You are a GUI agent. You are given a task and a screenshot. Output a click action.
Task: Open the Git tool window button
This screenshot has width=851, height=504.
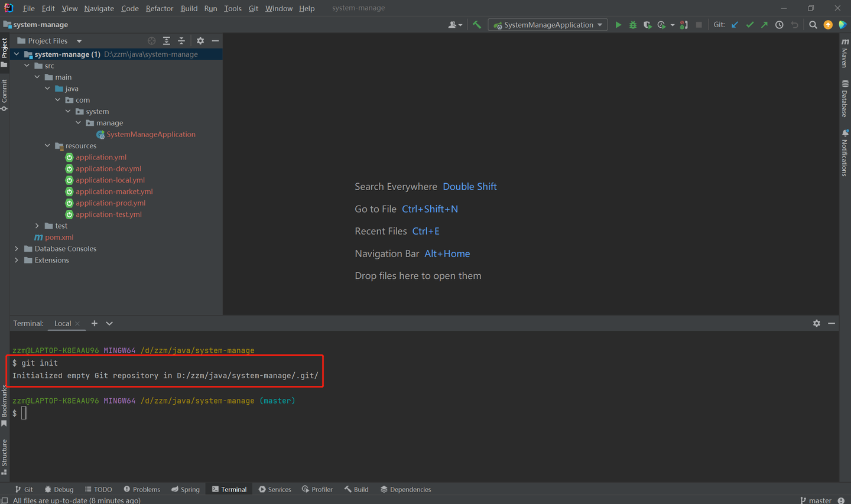pyautogui.click(x=24, y=489)
